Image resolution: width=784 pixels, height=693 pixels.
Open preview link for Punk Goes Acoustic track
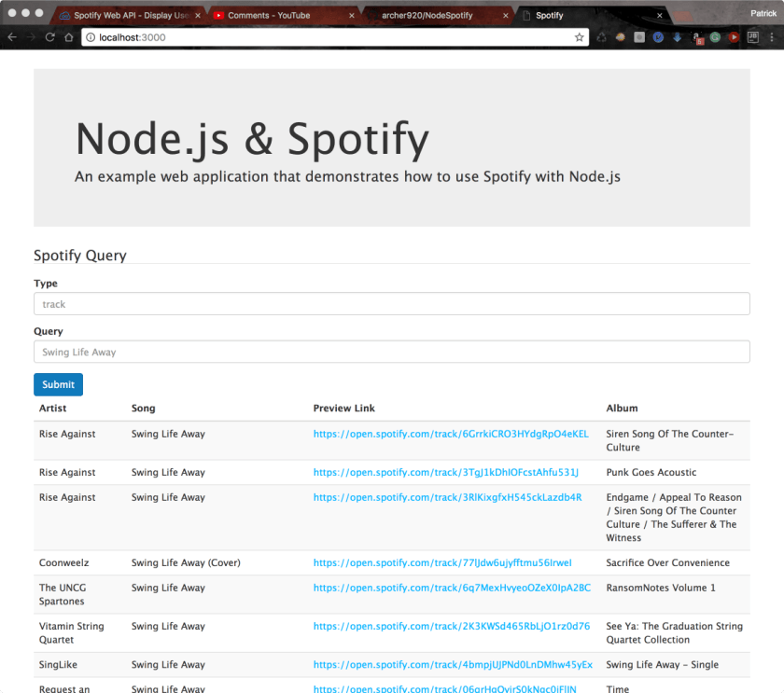point(446,472)
